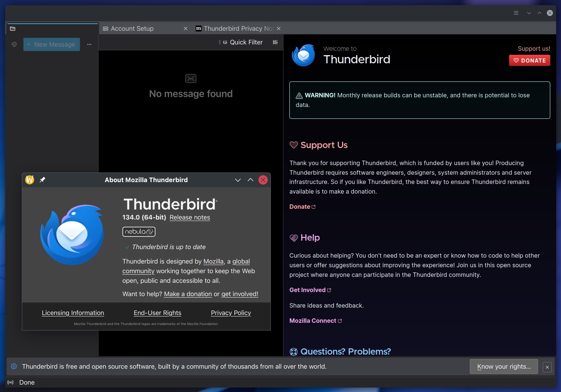The width and height of the screenshot is (561, 392).
Task: Click the up-to-date checkmark icon
Action: click(127, 247)
